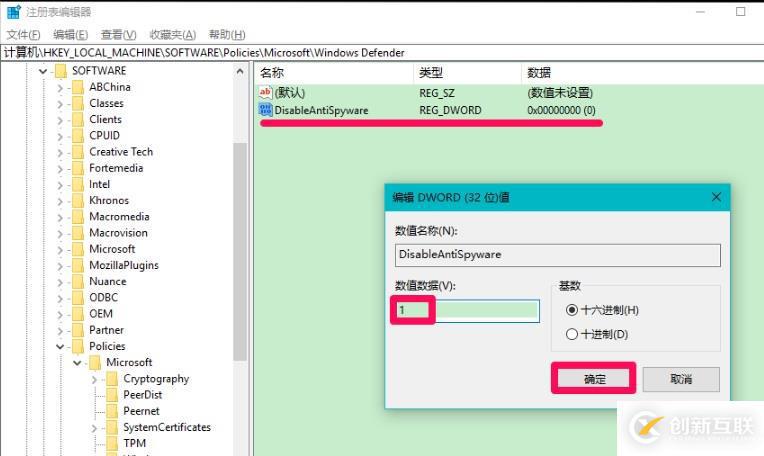This screenshot has height=456, width=764.
Task: Collapse the Policies tree node
Action: point(60,346)
